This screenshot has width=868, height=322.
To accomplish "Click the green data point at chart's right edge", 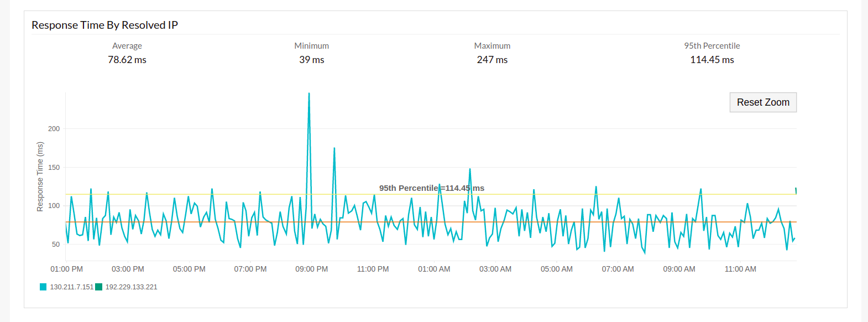I will tap(796, 190).
